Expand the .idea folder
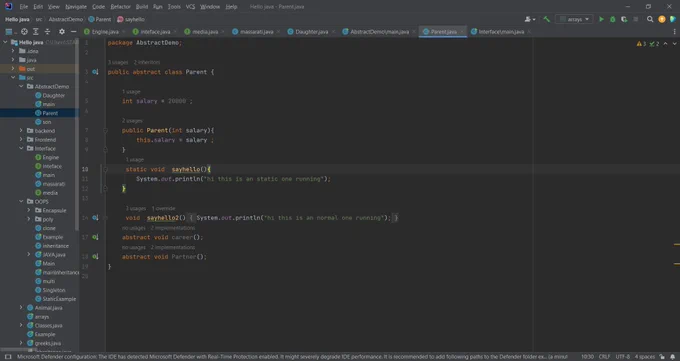 click(x=13, y=51)
